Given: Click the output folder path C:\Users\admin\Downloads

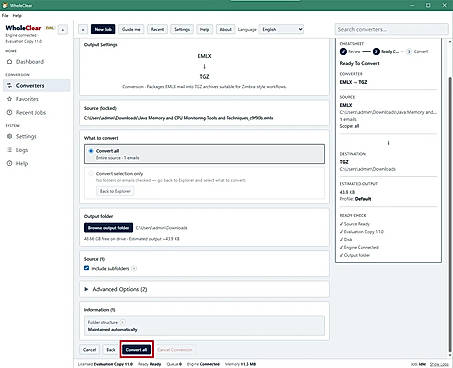Looking at the screenshot, I should 161,228.
